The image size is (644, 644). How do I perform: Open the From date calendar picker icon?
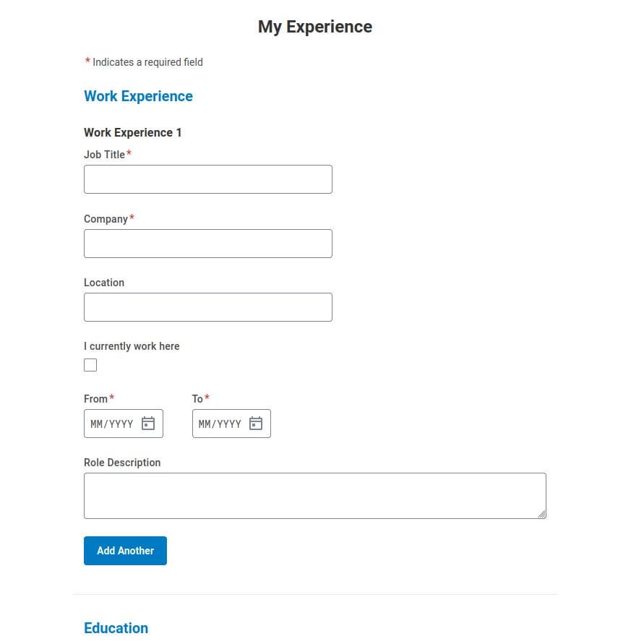coord(148,424)
